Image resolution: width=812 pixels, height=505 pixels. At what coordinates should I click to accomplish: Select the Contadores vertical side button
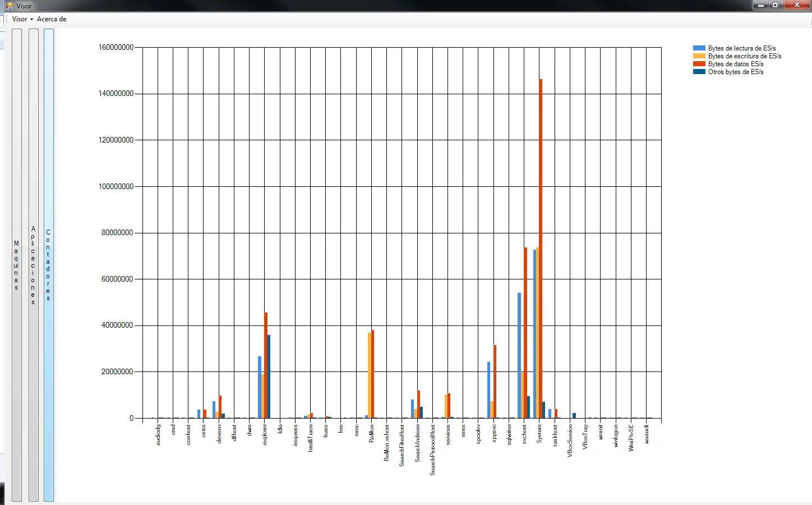[x=49, y=265]
